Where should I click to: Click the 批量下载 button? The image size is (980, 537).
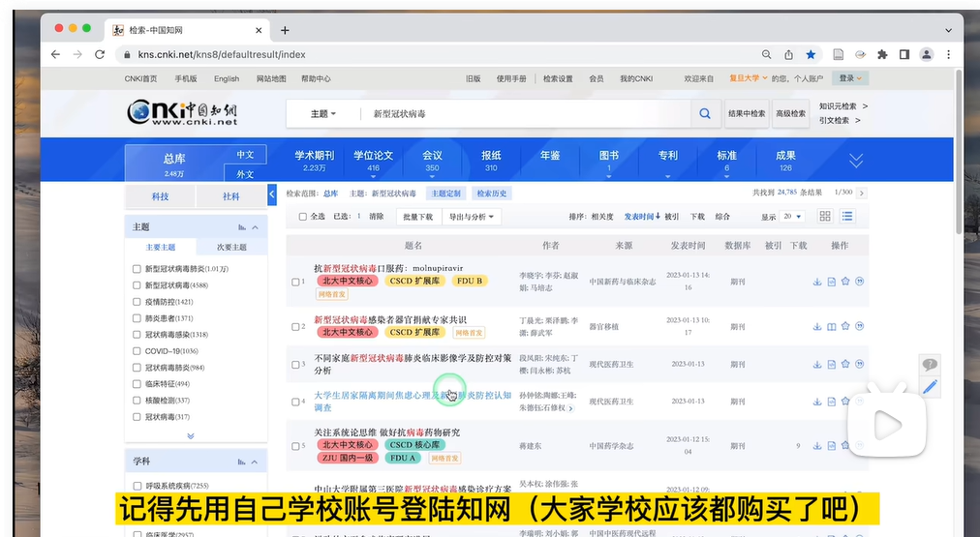coord(418,217)
